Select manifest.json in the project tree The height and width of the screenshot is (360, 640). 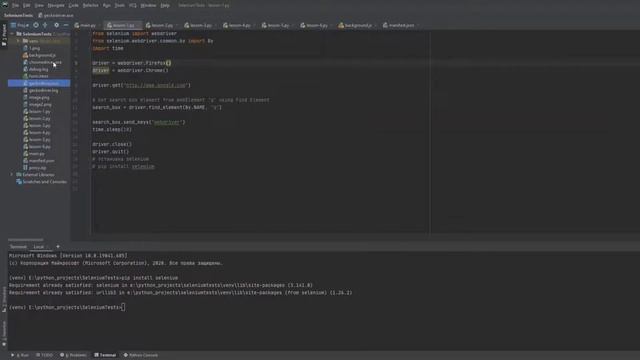coord(39,160)
